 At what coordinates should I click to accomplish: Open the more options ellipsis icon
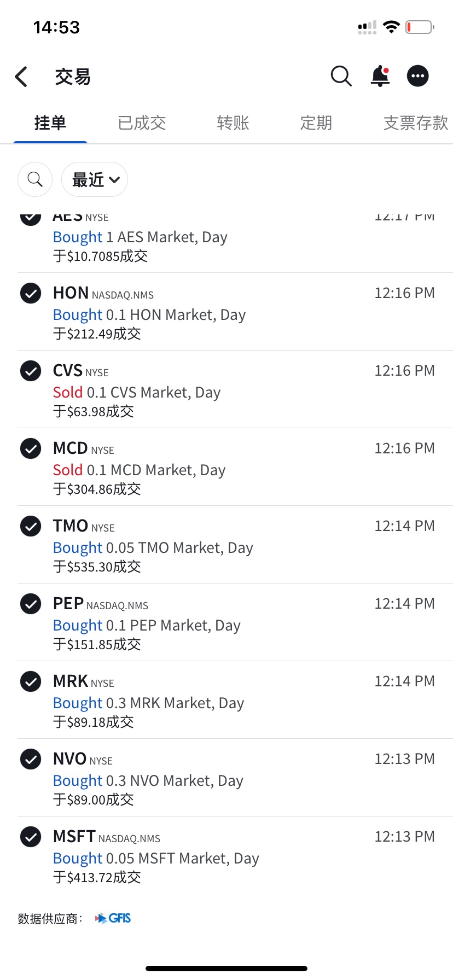(418, 76)
